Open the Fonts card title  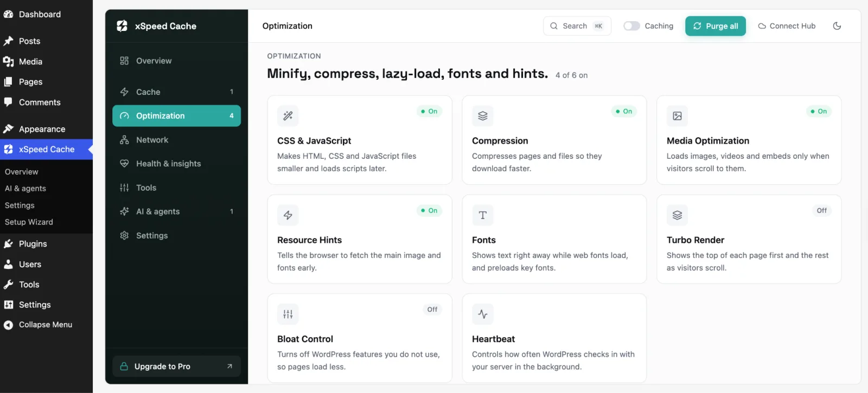point(484,240)
